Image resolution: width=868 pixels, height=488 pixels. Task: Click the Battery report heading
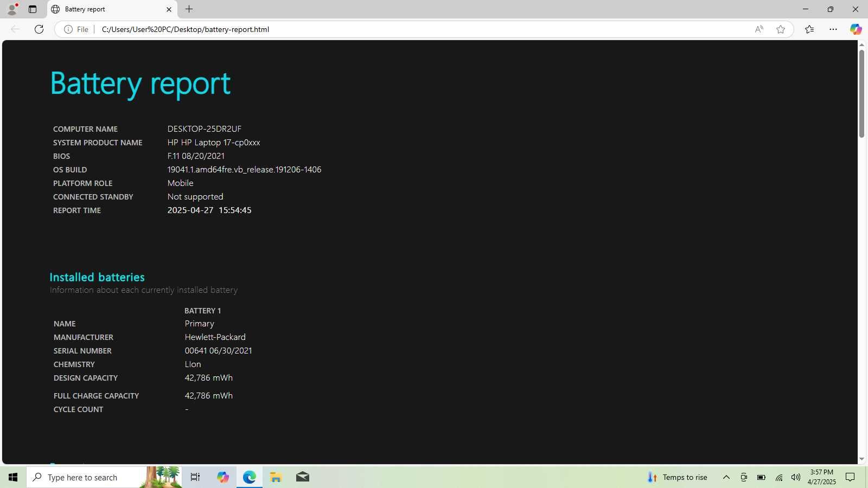pos(141,84)
